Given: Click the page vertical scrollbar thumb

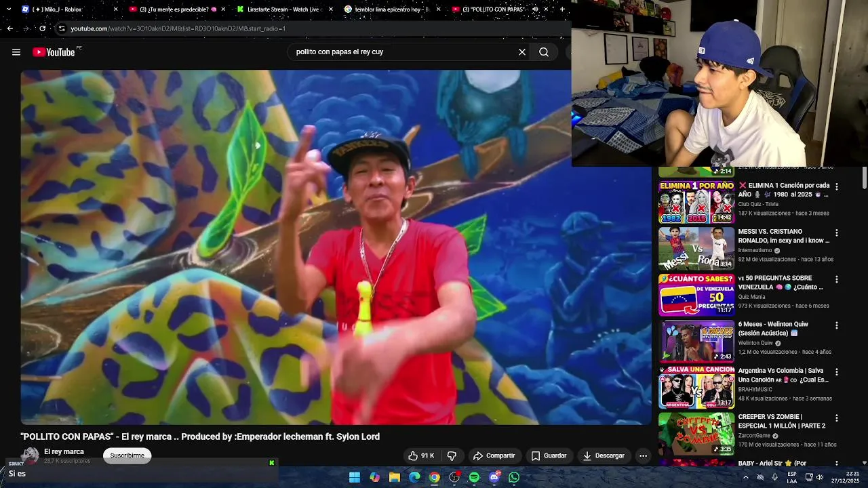Looking at the screenshot, I should pos(864,178).
